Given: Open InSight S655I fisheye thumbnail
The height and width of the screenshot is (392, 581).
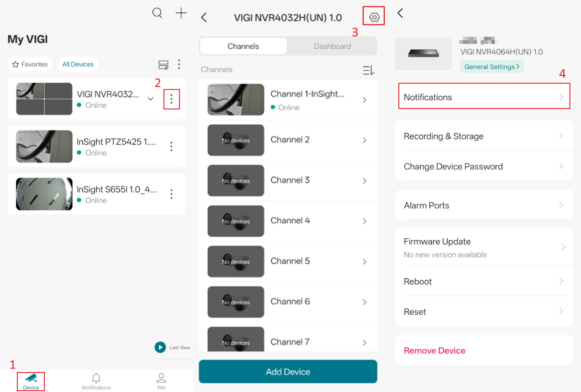Looking at the screenshot, I should click(44, 194).
